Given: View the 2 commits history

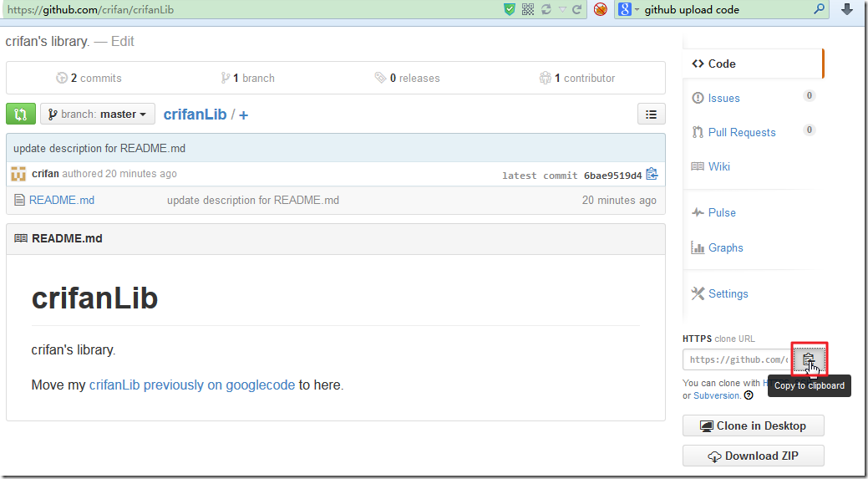Looking at the screenshot, I should 89,78.
